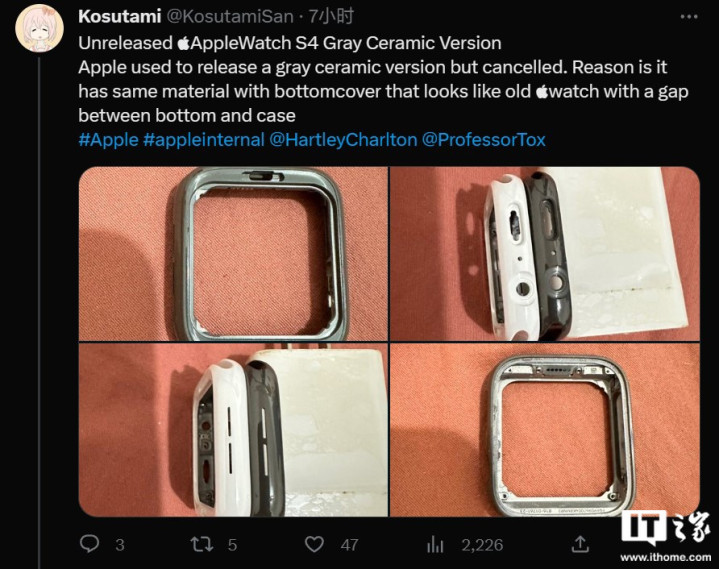Open the #Apple hashtag
Viewport: 719px width, 569px height.
coord(108,139)
